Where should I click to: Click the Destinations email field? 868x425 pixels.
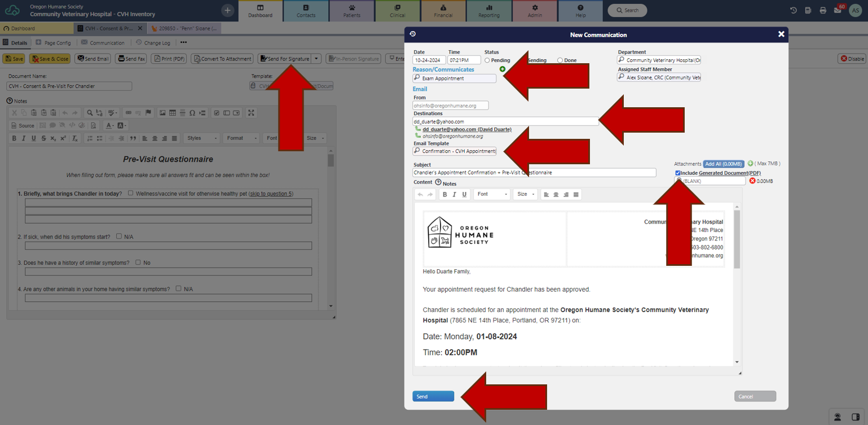point(505,121)
